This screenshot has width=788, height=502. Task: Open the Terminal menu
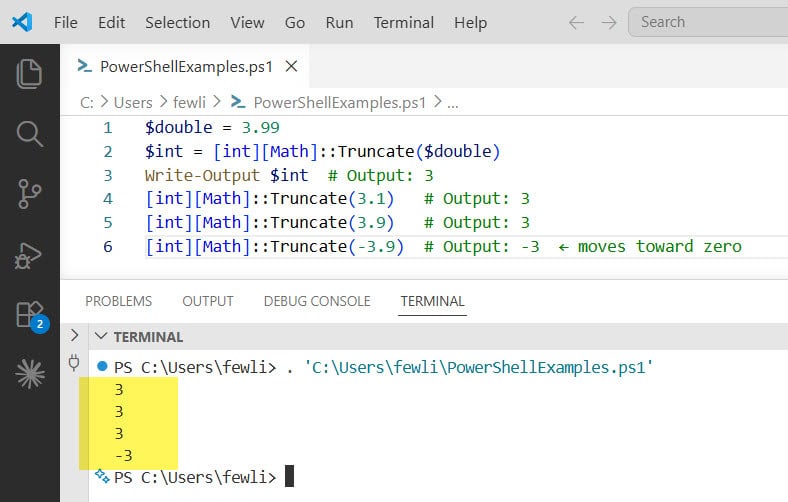[404, 23]
